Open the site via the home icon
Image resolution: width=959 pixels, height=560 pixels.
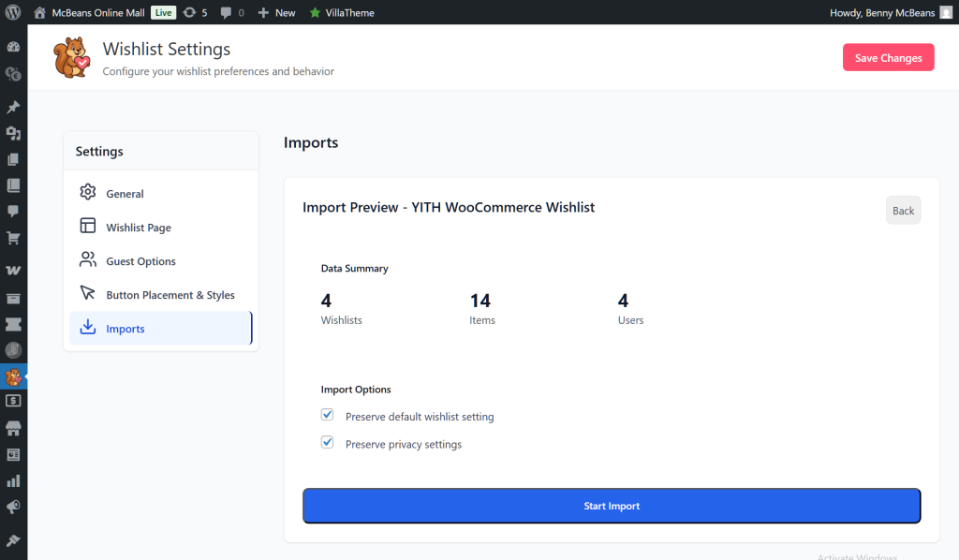point(37,13)
